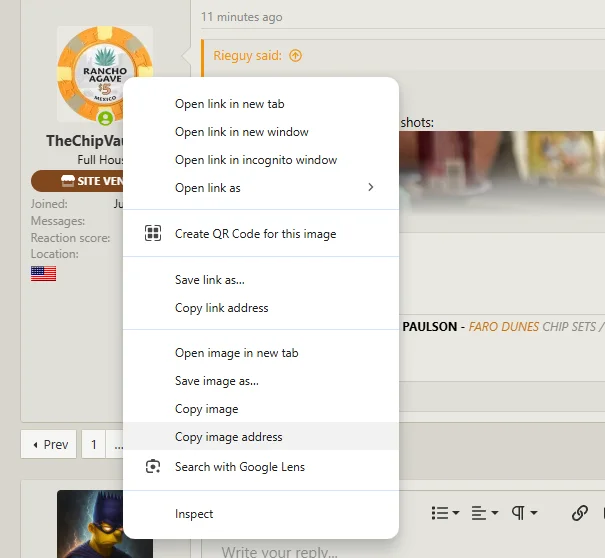The height and width of the screenshot is (558, 605).
Task: Click the USA flag icon
Action: [x=44, y=274]
